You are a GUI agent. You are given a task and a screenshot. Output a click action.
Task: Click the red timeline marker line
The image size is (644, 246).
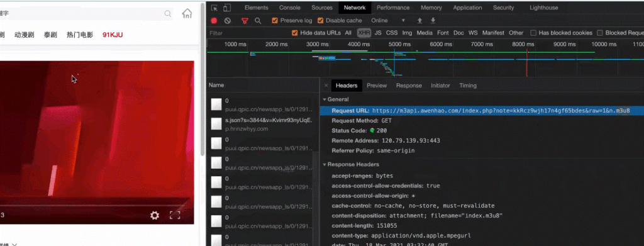(x=527, y=62)
